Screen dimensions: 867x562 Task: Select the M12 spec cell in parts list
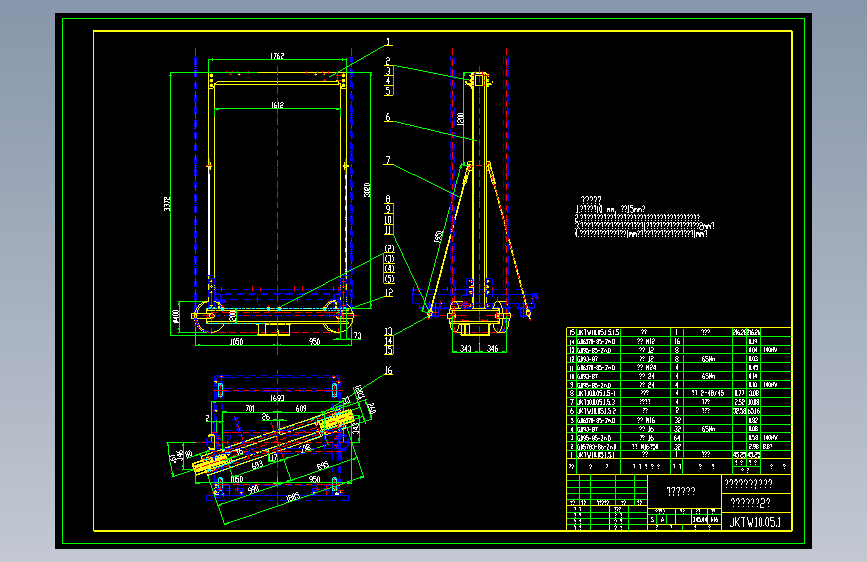point(646,341)
